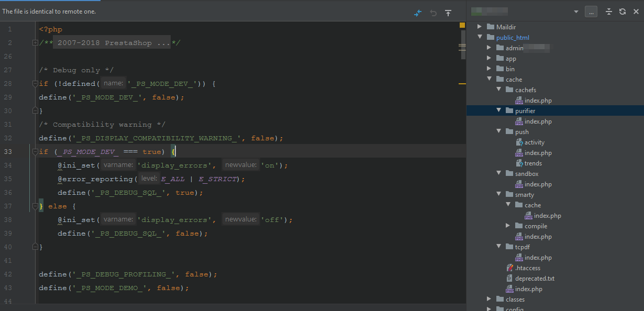Open the server selection dropdown arrow
The width and height of the screenshot is (644, 311).
pos(576,12)
